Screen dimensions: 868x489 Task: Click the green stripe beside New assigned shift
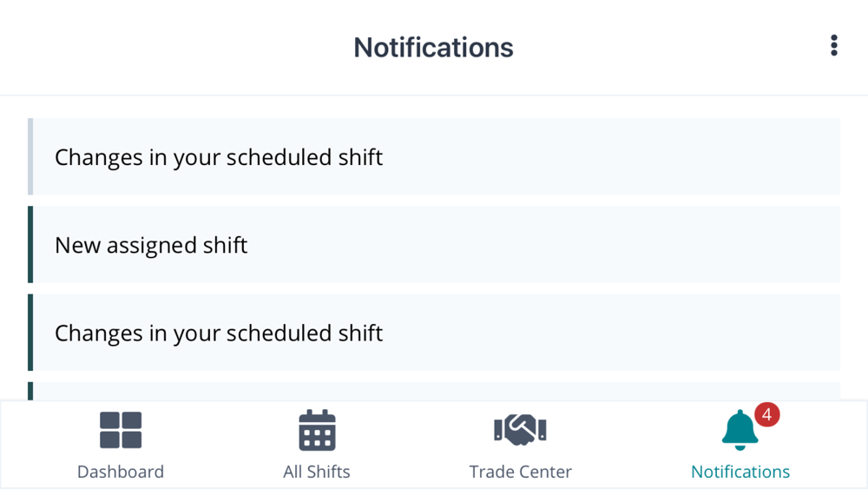[x=30, y=244]
